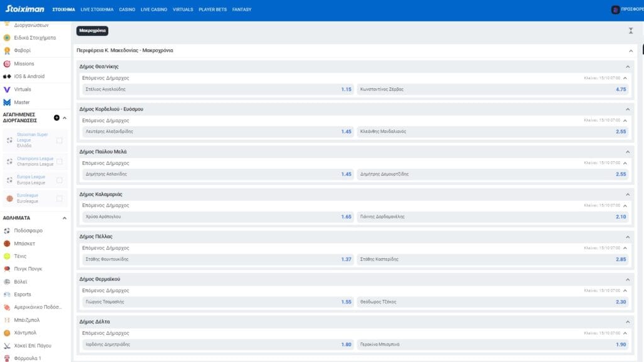The width and height of the screenshot is (644, 362).
Task: Tick the Stoiximan Super League checkbox
Action: tap(59, 140)
